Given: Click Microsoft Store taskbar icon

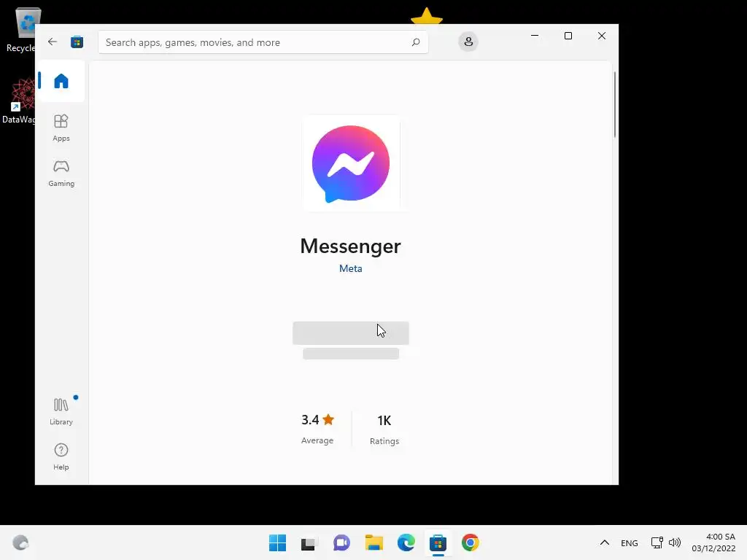Looking at the screenshot, I should 438,542.
